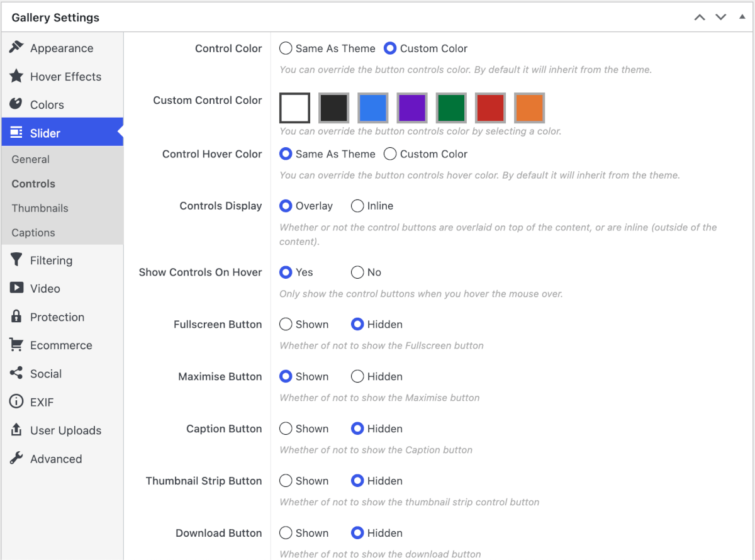This screenshot has height=560, width=755.
Task: Open the Protection settings tab
Action: click(x=62, y=316)
